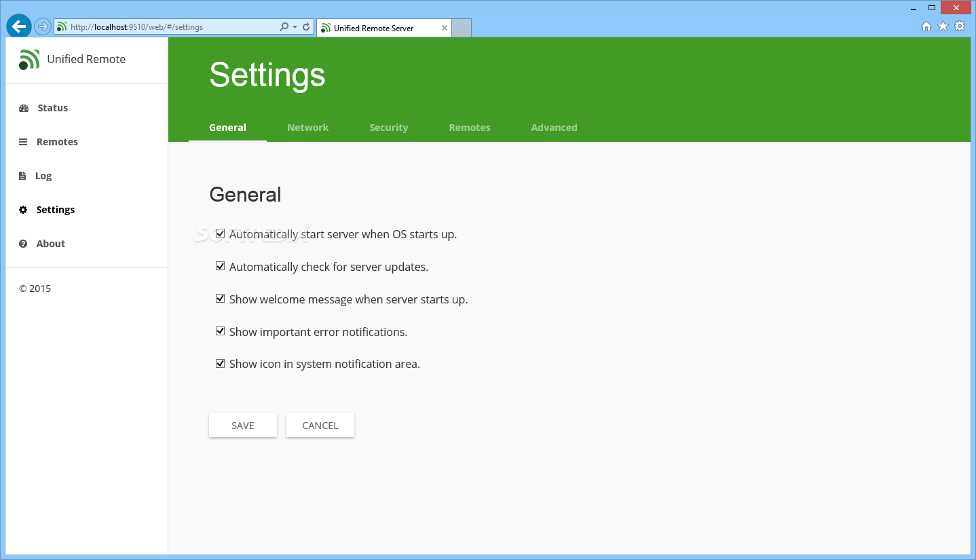Click the site favicon in address bar
The width and height of the screenshot is (976, 560).
(62, 27)
